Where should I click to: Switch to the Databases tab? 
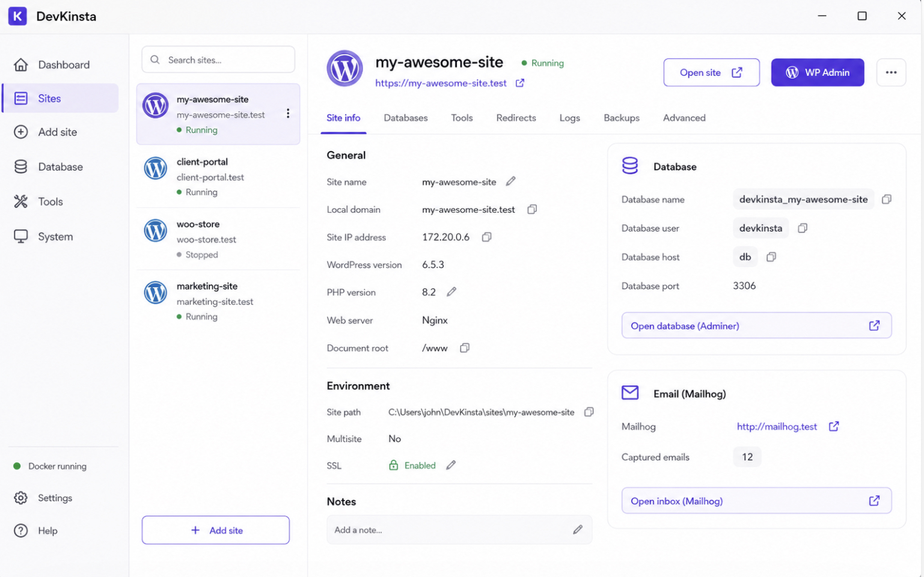[406, 118]
